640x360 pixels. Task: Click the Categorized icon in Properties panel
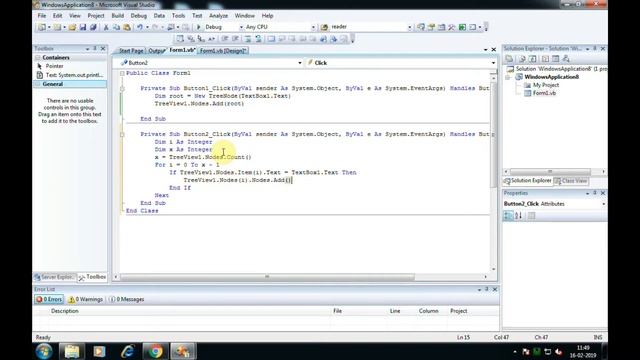tap(508, 216)
